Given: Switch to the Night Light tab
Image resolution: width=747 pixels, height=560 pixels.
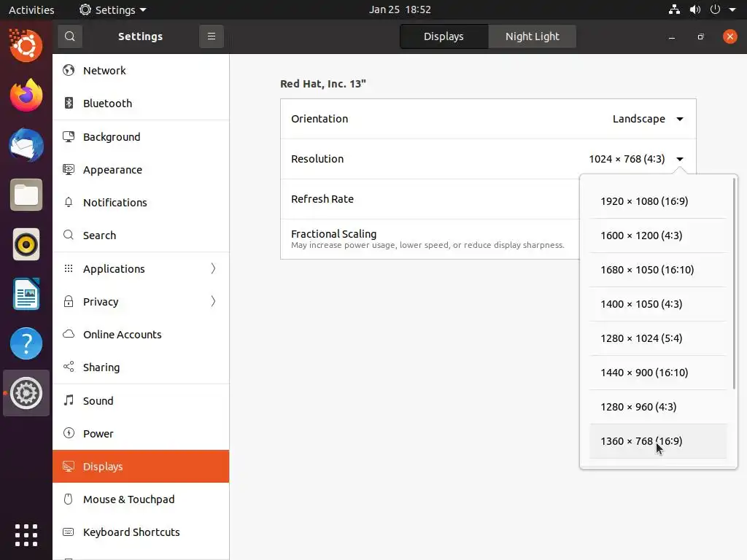Looking at the screenshot, I should pyautogui.click(x=533, y=36).
